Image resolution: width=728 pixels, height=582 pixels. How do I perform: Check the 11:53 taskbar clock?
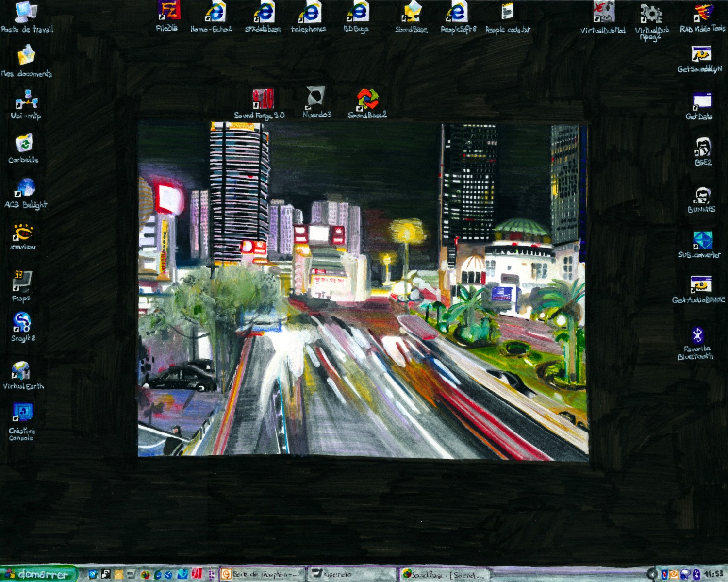click(x=714, y=574)
